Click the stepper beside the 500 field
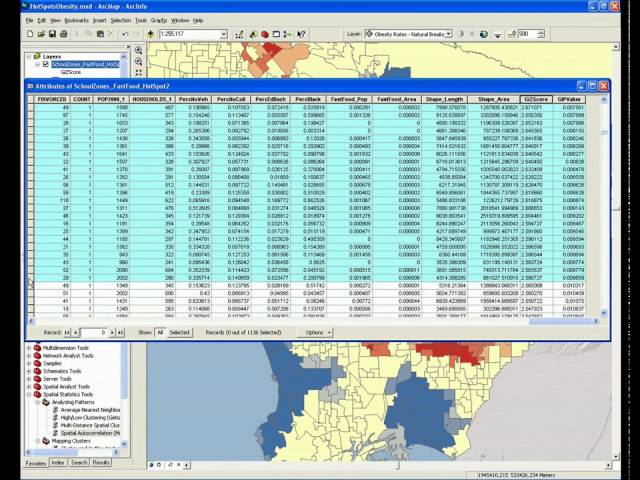The image size is (640, 480). 541,34
